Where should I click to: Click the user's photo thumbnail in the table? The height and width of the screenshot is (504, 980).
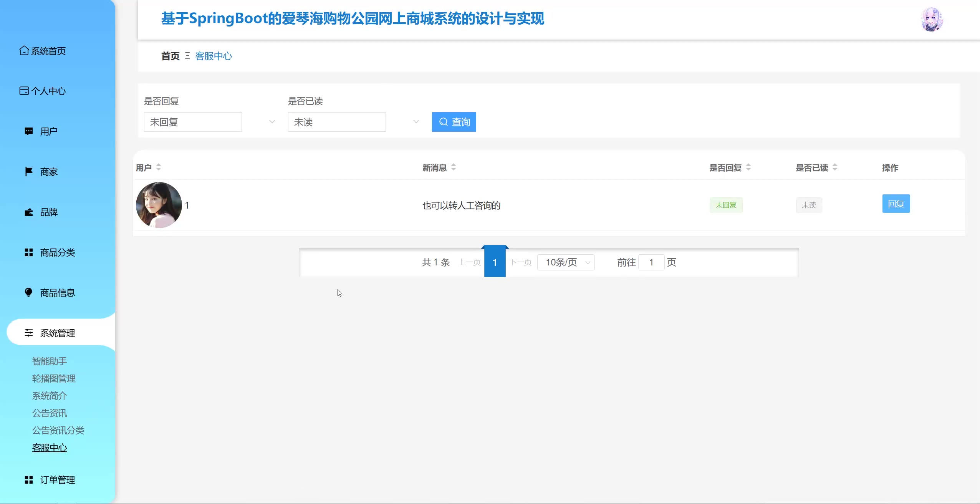(159, 205)
